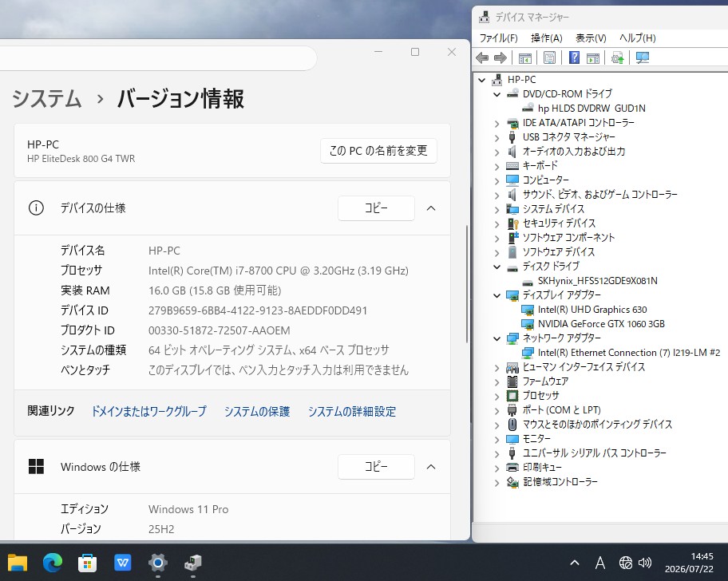The height and width of the screenshot is (581, 728).
Task: Click the blue question mark Help icon
Action: click(x=574, y=57)
